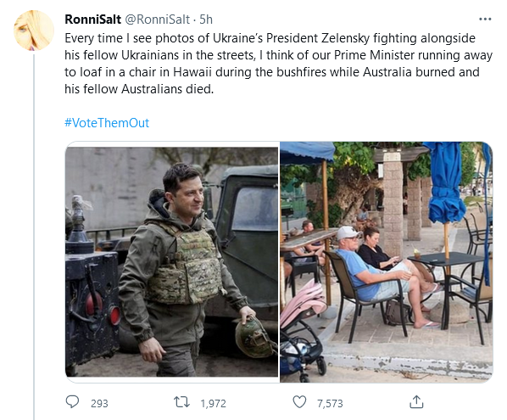View the 293 replies count
Viewport: 507px width, 420px height.
(99, 404)
